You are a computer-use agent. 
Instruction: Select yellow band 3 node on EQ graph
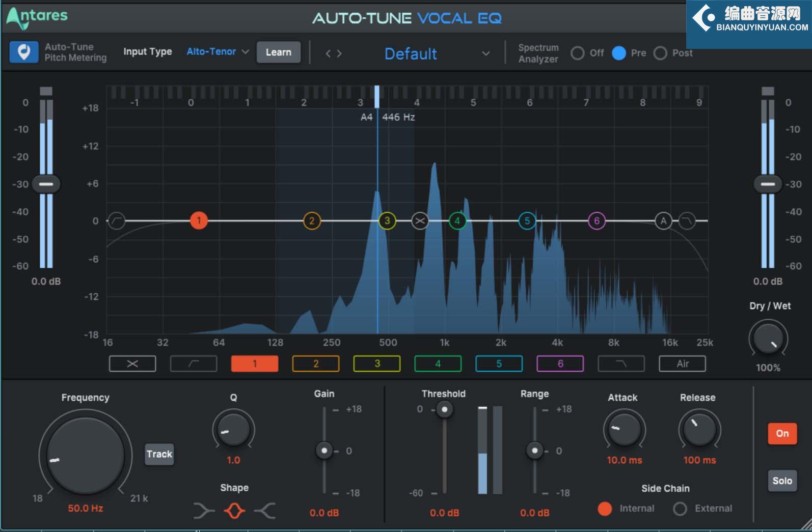pyautogui.click(x=387, y=221)
